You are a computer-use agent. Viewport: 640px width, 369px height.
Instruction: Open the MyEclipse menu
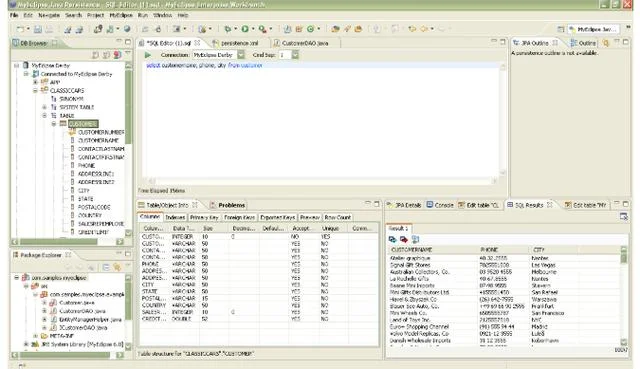[121, 15]
